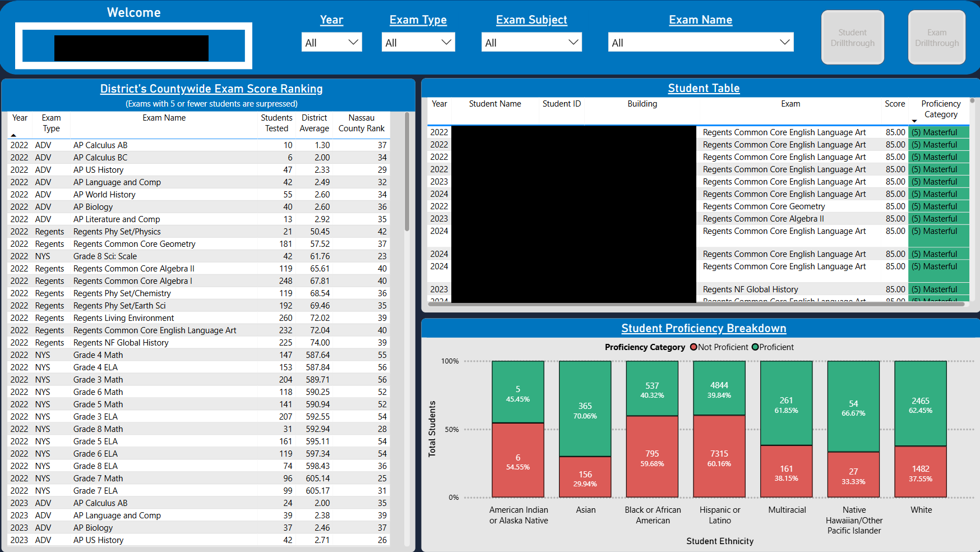Click the Asian proficient green bar segment
980x552 pixels.
(585, 408)
